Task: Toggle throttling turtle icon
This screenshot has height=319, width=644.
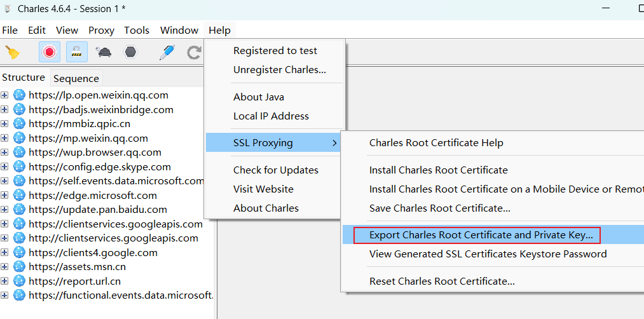Action: coord(104,52)
